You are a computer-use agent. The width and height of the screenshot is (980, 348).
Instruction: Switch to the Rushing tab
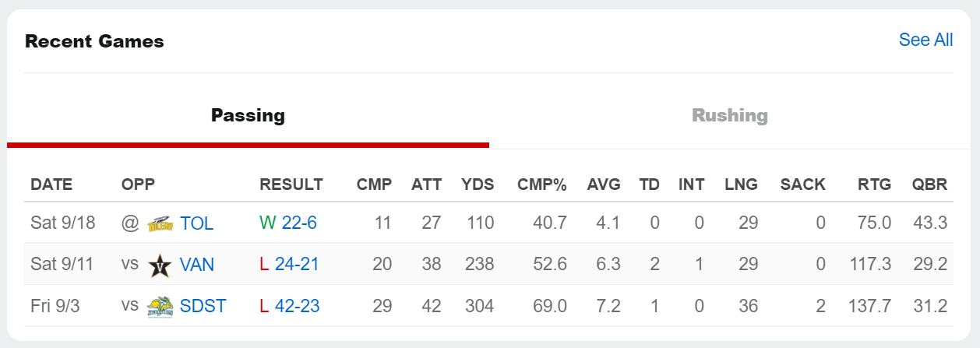[729, 116]
